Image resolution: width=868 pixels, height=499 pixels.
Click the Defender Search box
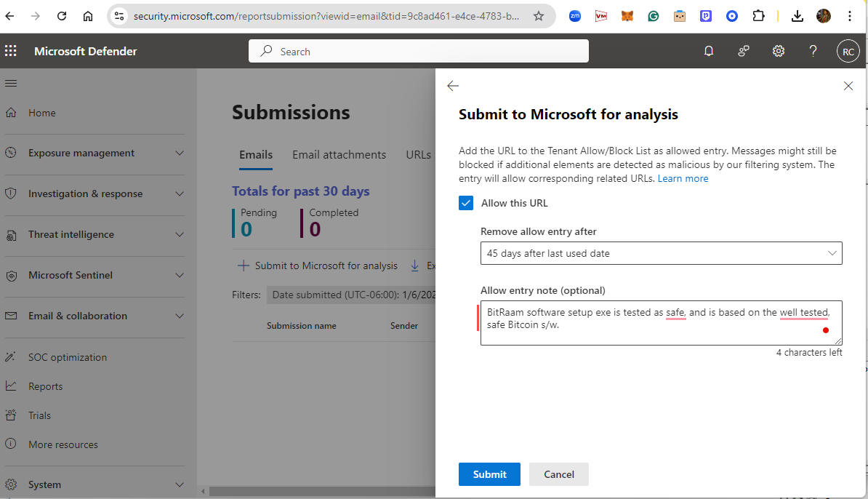[419, 51]
